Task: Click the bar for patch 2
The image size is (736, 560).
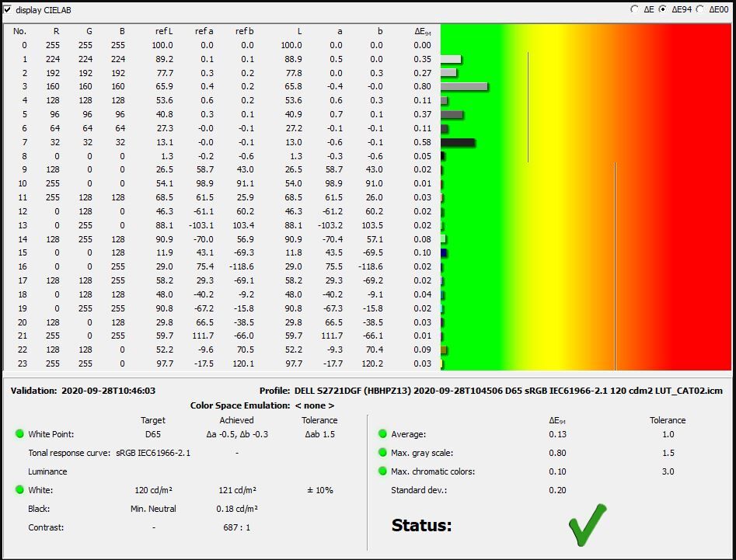Action: click(448, 73)
